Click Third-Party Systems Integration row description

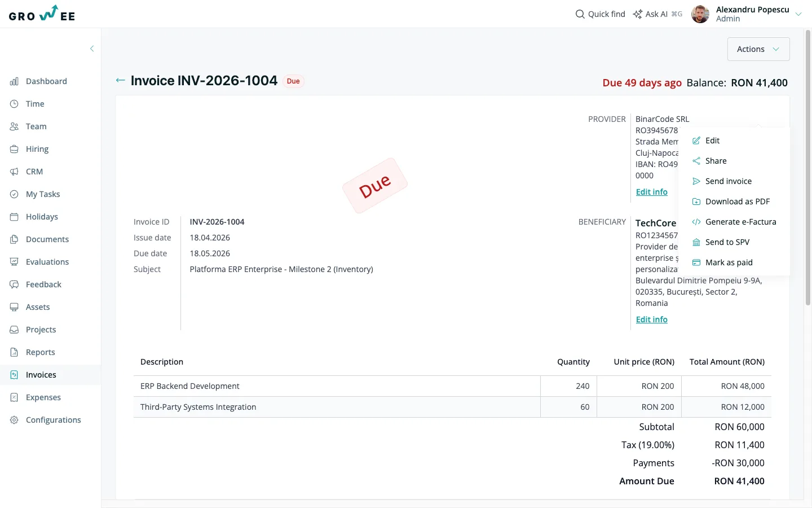(x=198, y=407)
